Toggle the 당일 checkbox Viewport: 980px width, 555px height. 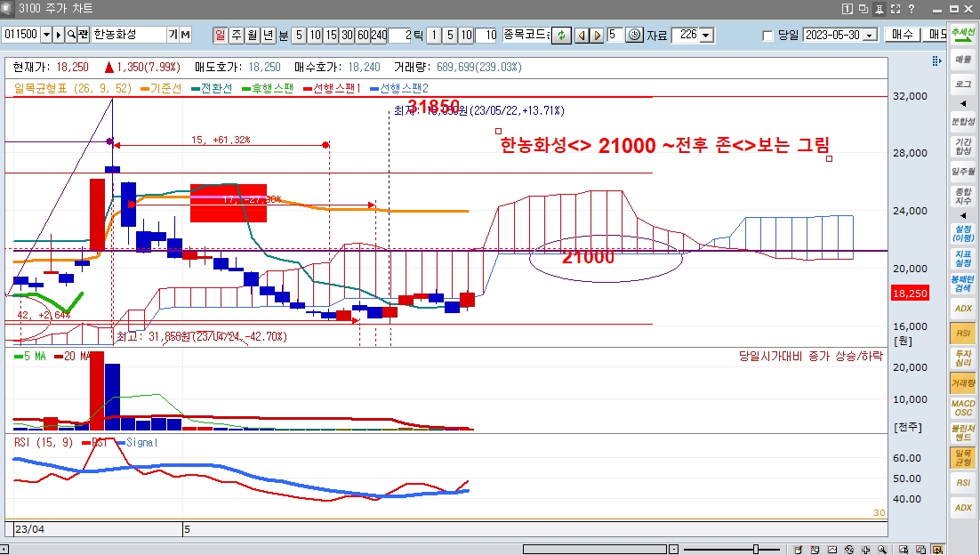[768, 36]
